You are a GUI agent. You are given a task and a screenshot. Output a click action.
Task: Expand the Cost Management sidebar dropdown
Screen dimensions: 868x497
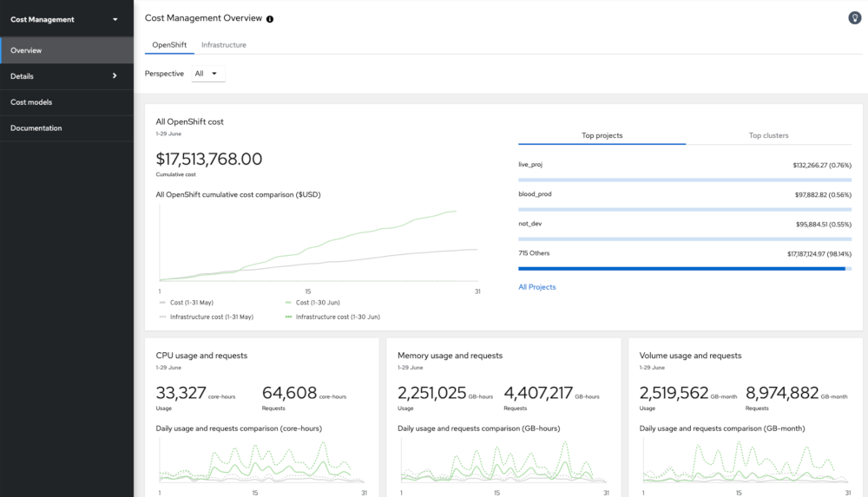click(115, 19)
